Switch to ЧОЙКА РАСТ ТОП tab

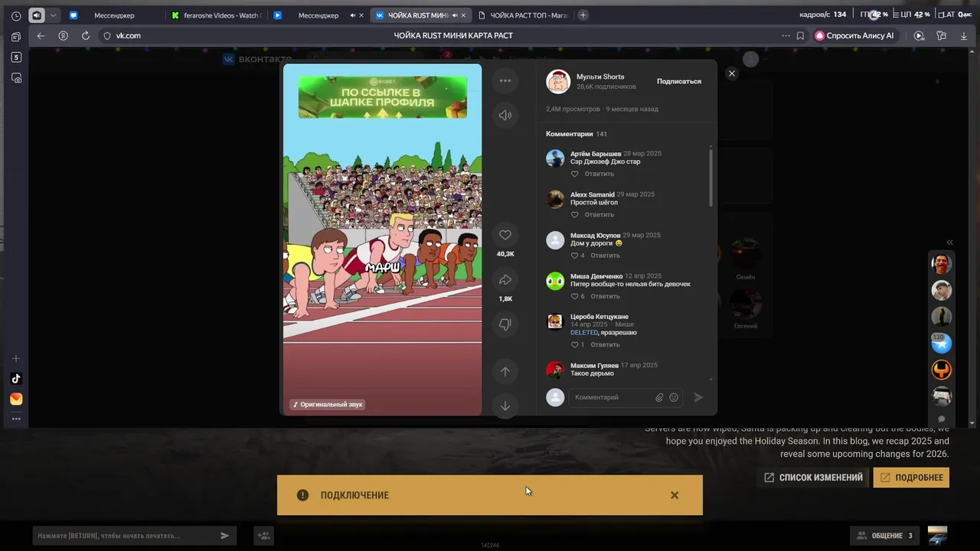click(524, 15)
